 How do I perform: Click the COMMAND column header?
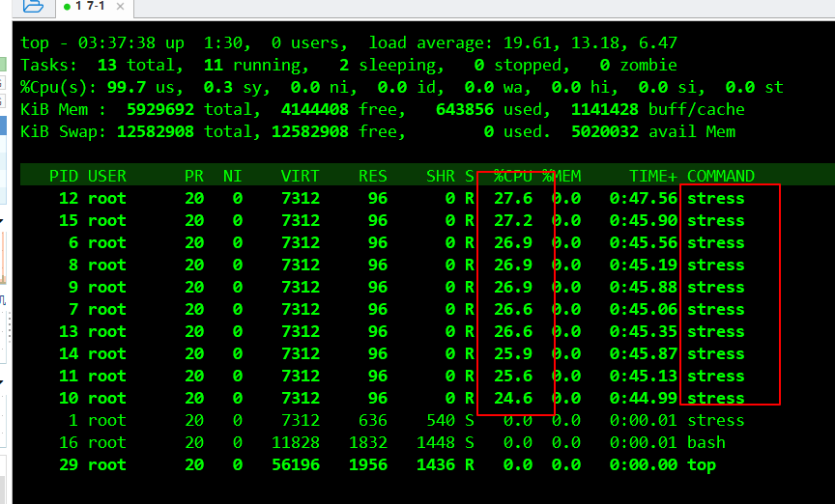(x=721, y=176)
